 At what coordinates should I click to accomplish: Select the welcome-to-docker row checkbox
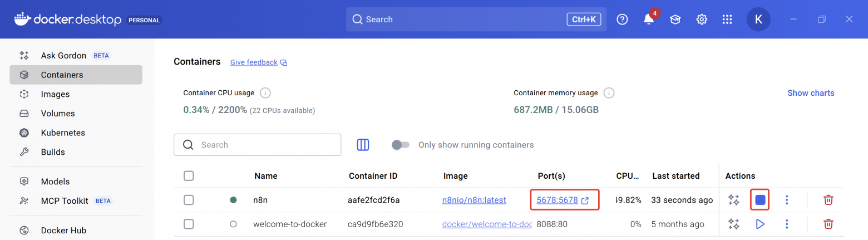tap(189, 224)
